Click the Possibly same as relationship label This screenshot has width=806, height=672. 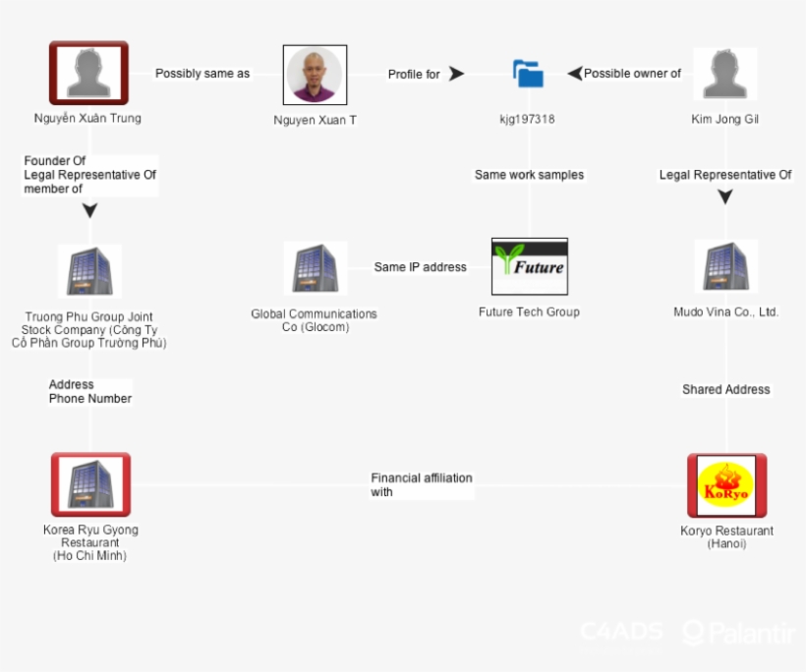[202, 73]
